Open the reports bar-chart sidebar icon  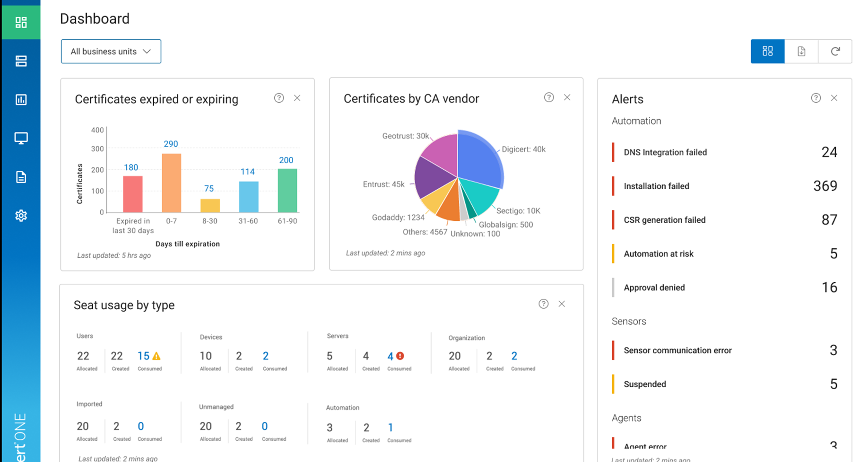(21, 99)
